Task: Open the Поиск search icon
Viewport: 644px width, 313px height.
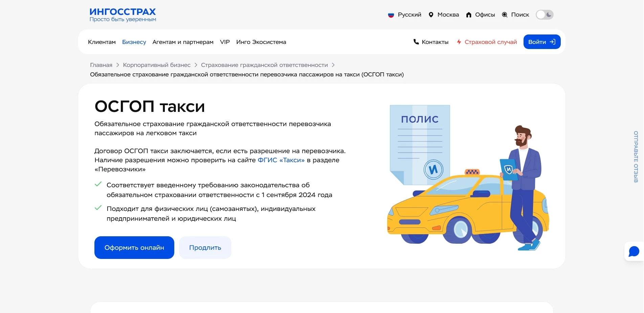Action: pyautogui.click(x=505, y=15)
